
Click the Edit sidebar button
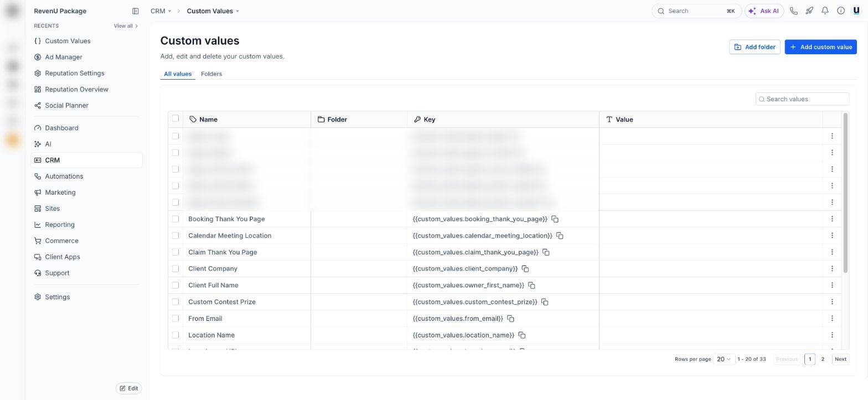pos(129,389)
